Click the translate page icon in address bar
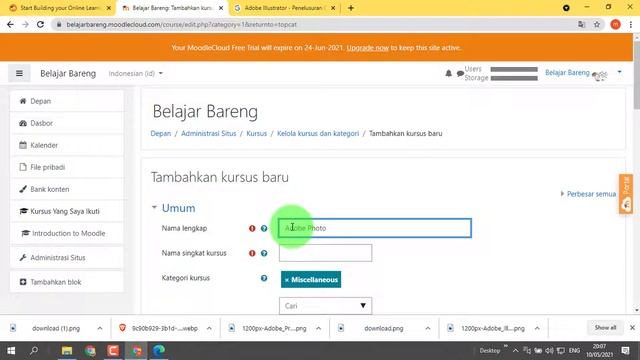640x360 pixels. [x=582, y=24]
